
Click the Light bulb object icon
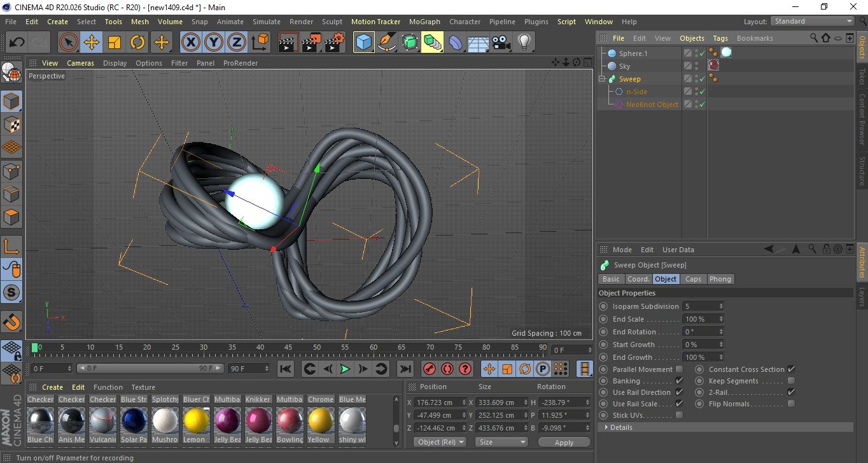pos(524,43)
